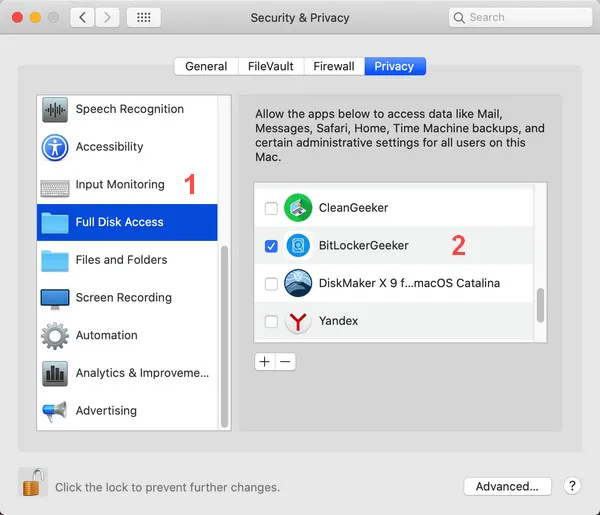Open the FileVault tab
Screen dimensions: 600x515
(270, 66)
